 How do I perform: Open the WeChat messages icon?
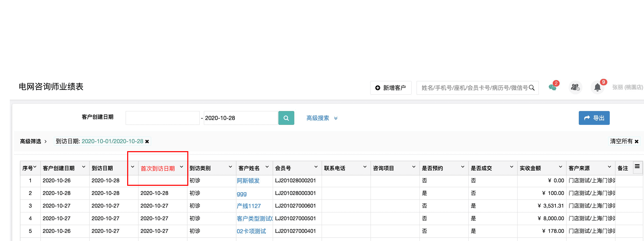[x=552, y=88]
